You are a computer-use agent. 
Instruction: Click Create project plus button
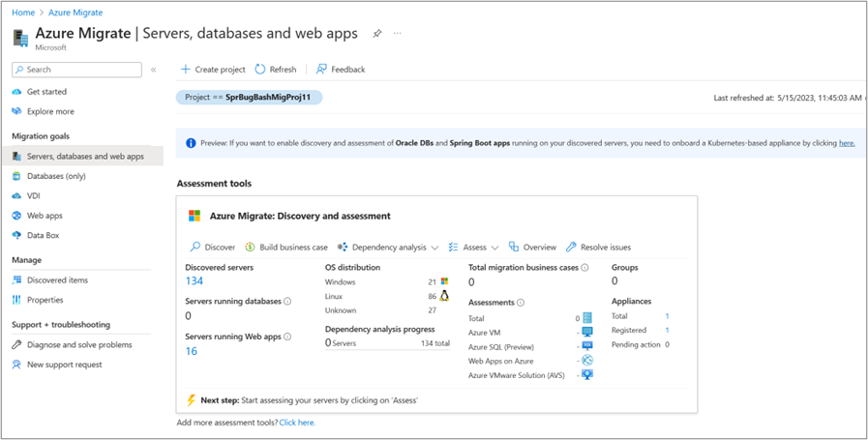(186, 70)
